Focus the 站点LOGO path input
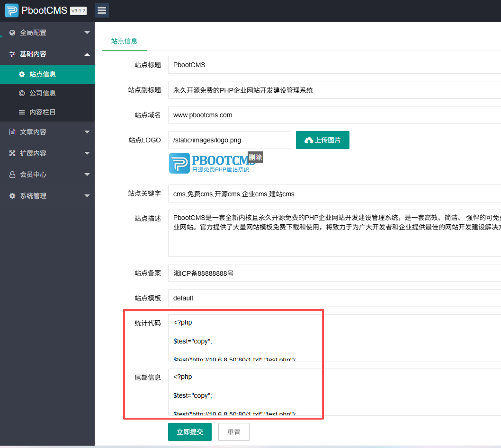501x448 pixels. [229, 140]
